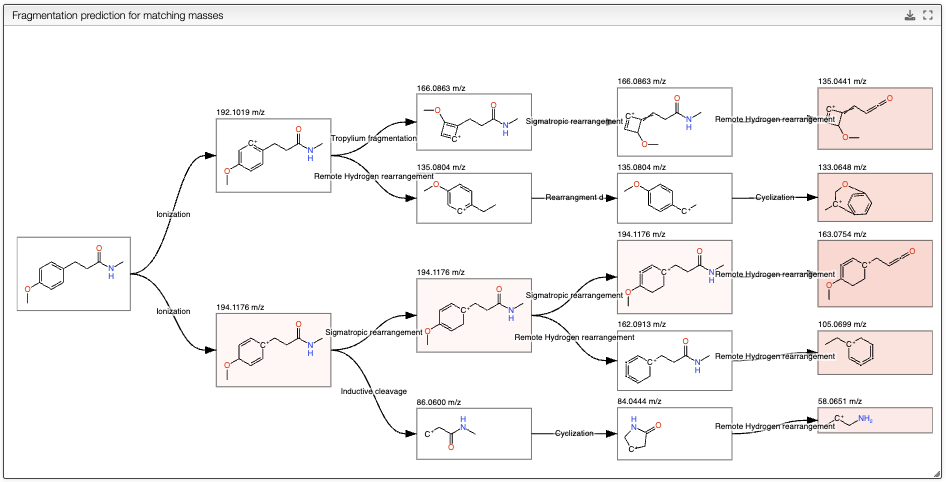This screenshot has height=482, width=946.
Task: Select the 84.0444 m/z ring fragment
Action: pos(675,434)
